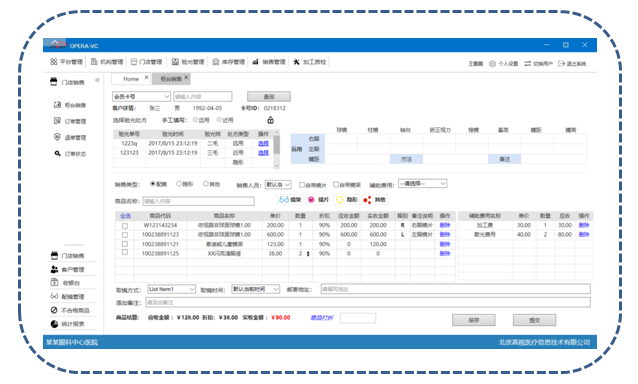Focus the 邮寄地址 address input

tap(455, 289)
